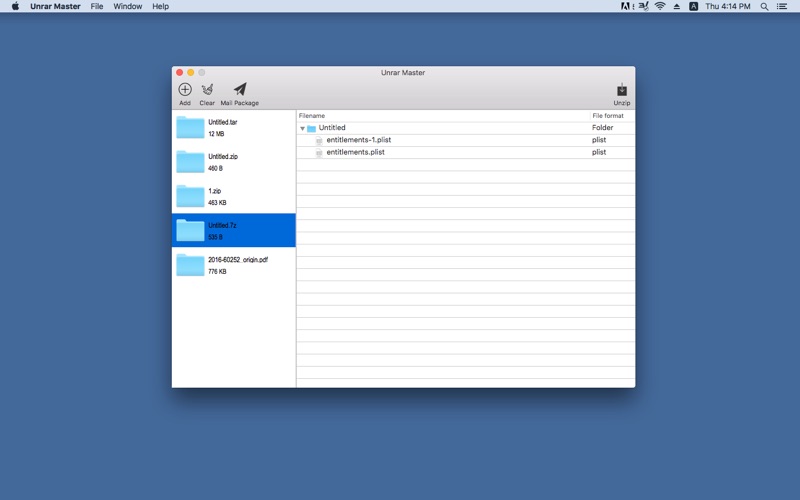The height and width of the screenshot is (500, 800).
Task: Click the 463 KB size label
Action: (217, 203)
